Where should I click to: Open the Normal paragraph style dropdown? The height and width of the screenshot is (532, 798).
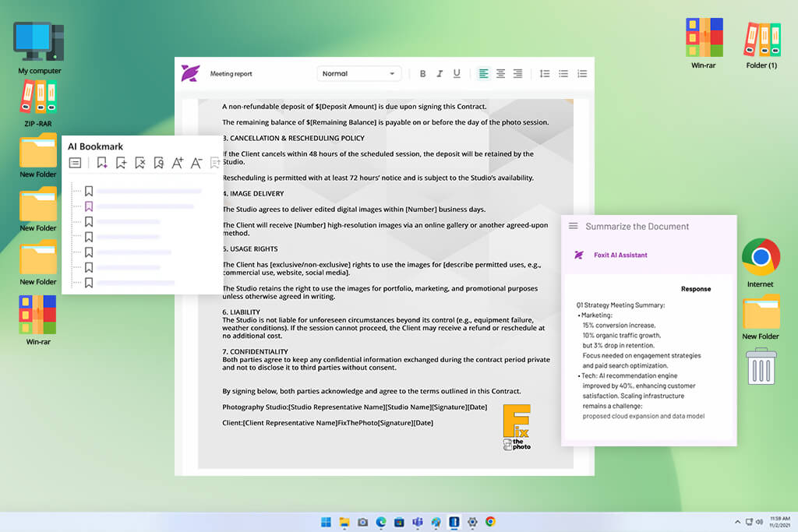358,74
